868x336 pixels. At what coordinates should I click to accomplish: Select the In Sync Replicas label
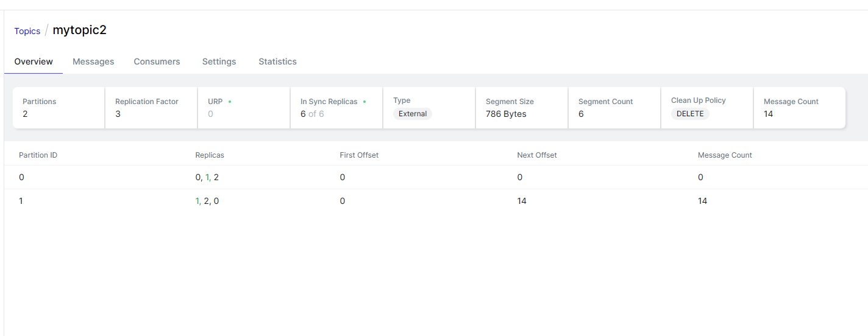pos(329,102)
